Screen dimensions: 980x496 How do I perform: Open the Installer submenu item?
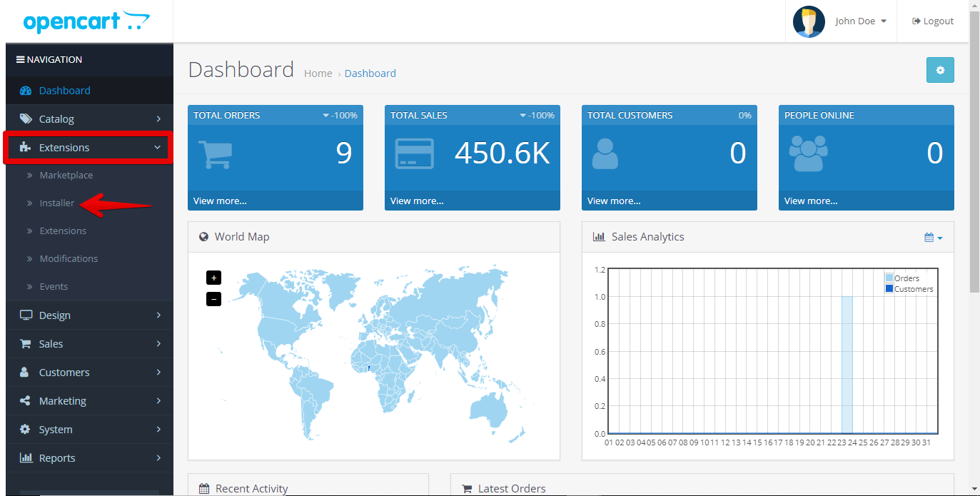point(89,203)
